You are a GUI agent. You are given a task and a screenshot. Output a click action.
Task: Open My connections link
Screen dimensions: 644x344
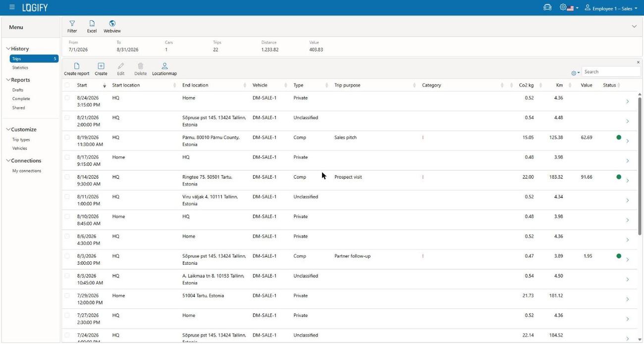click(x=27, y=171)
